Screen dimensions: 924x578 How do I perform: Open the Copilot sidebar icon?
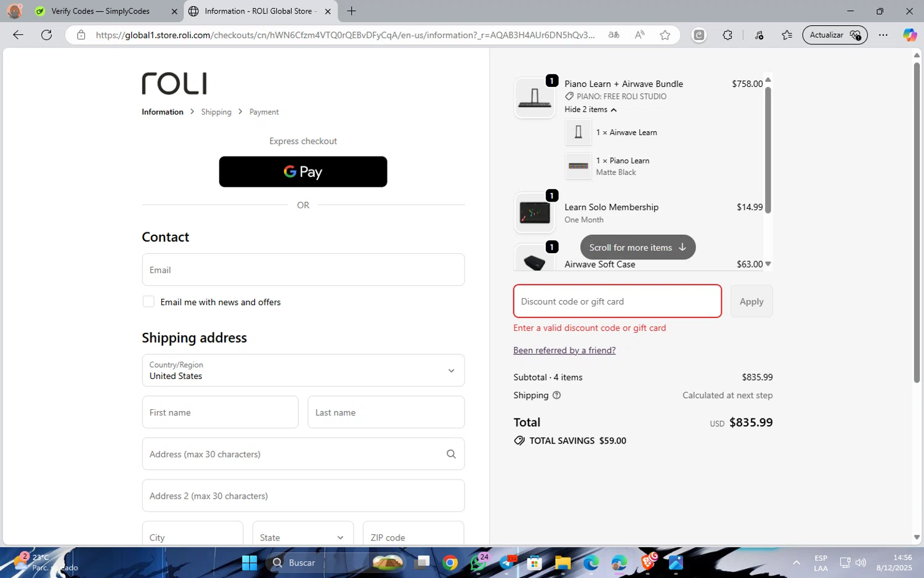point(909,35)
